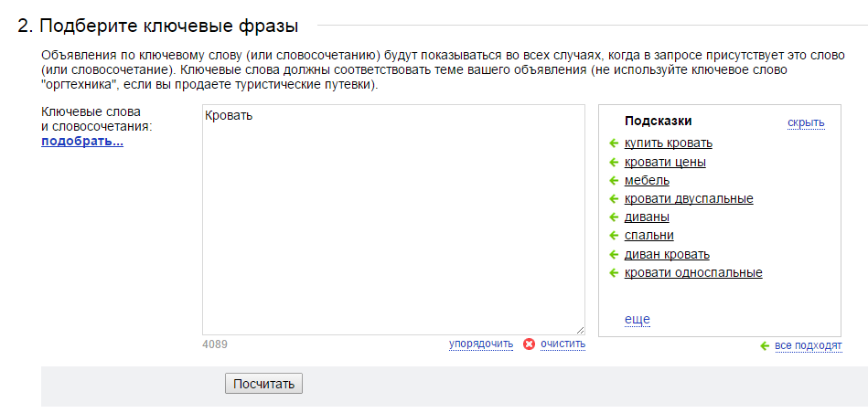Click the keywords text area with "Кровать"

click(393, 219)
